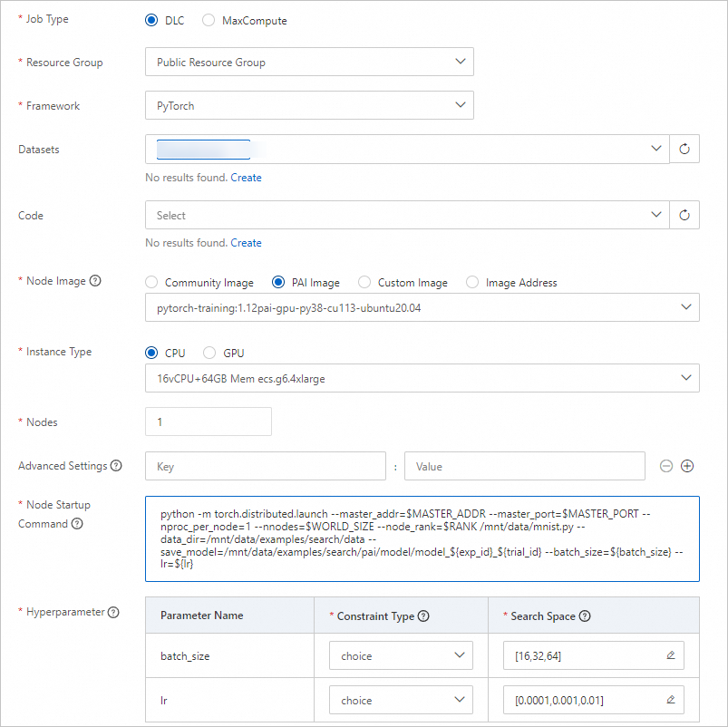The width and height of the screenshot is (728, 727).
Task: Click the Advanced Settings help icon
Action: click(116, 466)
